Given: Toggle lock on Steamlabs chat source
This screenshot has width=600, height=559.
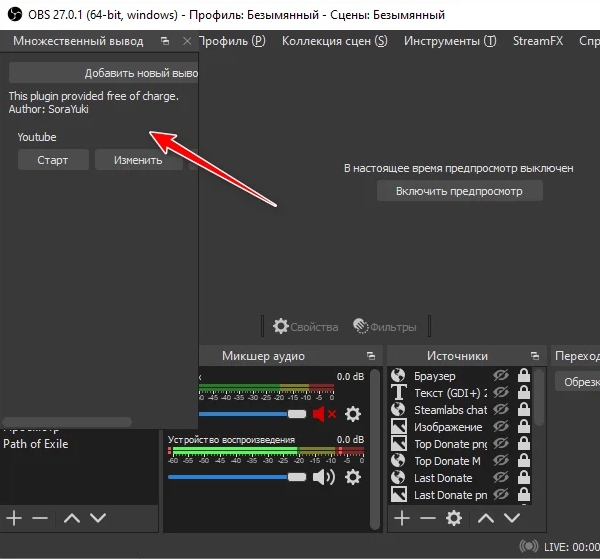Looking at the screenshot, I should (x=524, y=409).
